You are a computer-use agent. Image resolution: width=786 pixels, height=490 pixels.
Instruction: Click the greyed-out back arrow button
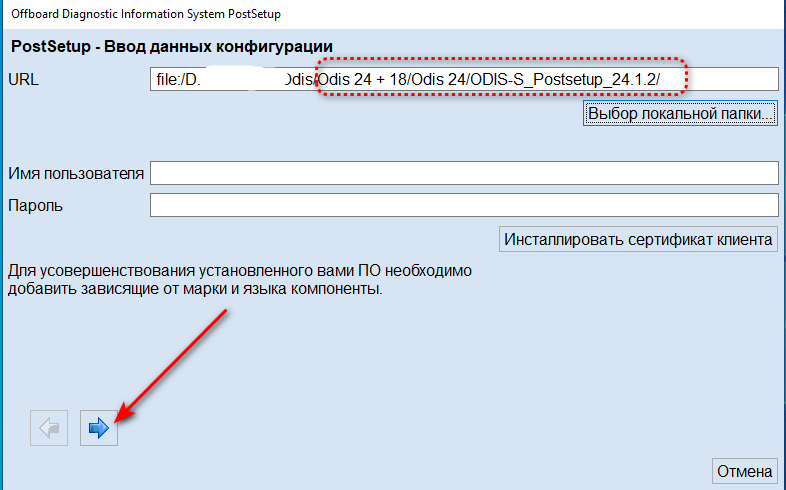(x=49, y=428)
